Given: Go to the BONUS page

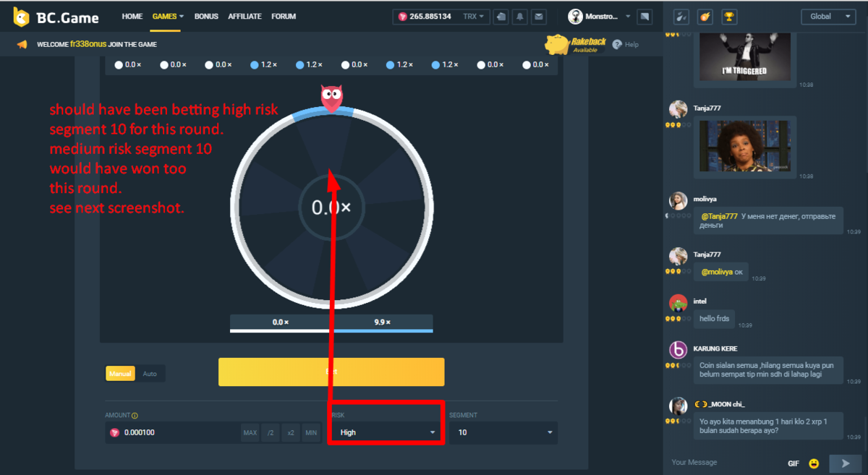Looking at the screenshot, I should (206, 16).
